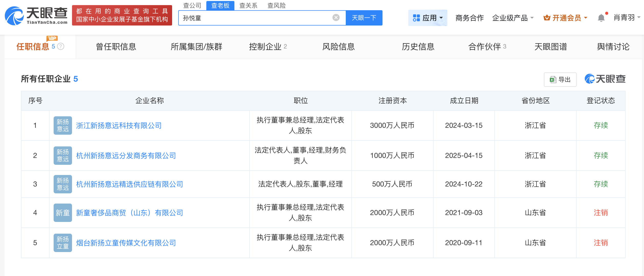The height and width of the screenshot is (276, 644).
Task: Open the notification bell
Action: [x=601, y=18]
